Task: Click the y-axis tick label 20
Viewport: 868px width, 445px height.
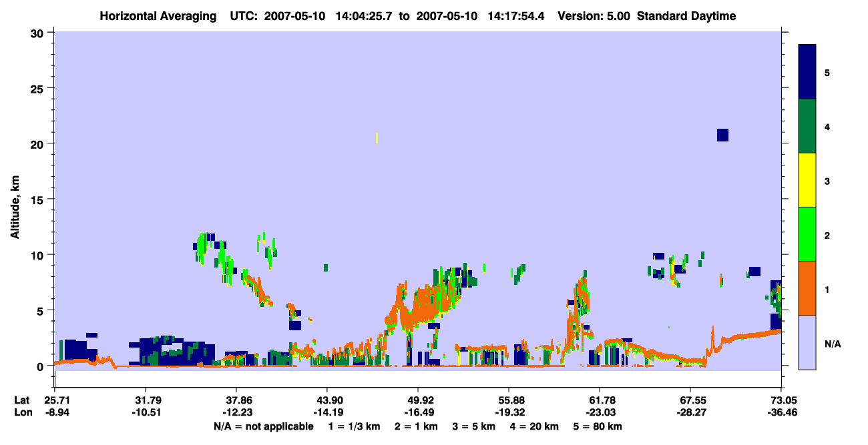Action: [39, 143]
